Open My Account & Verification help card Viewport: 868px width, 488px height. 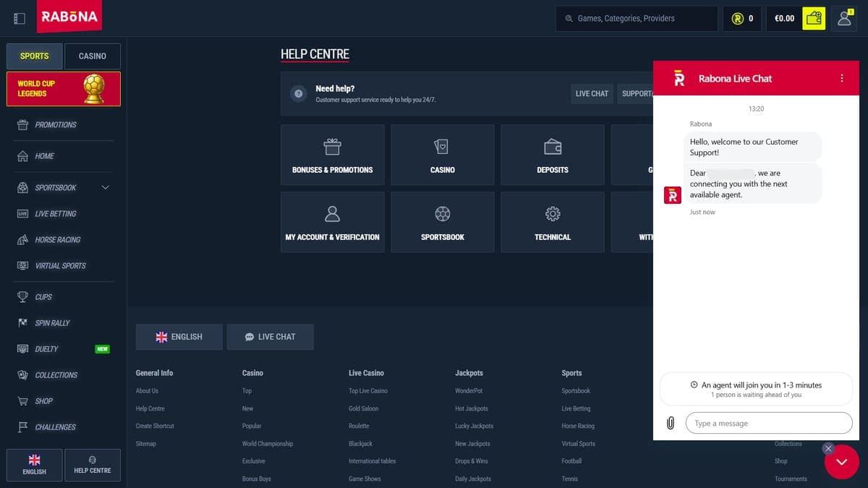(333, 222)
